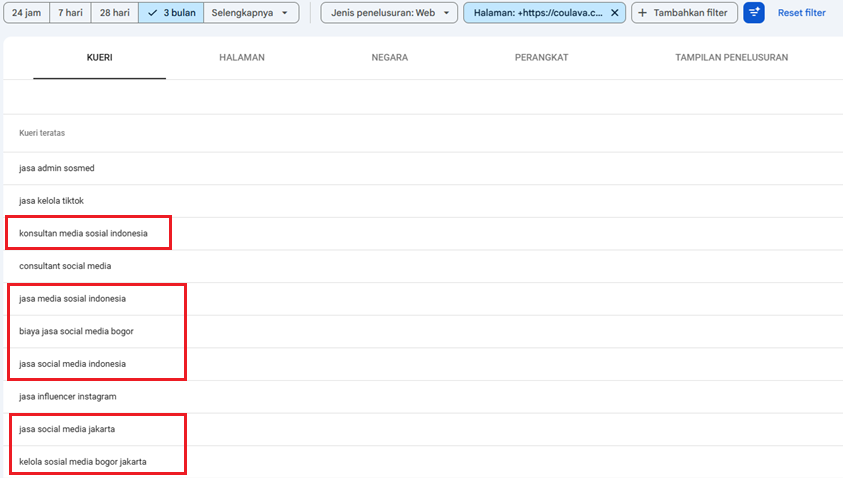Click Reset filter link
This screenshot has height=478, width=843.
[802, 12]
